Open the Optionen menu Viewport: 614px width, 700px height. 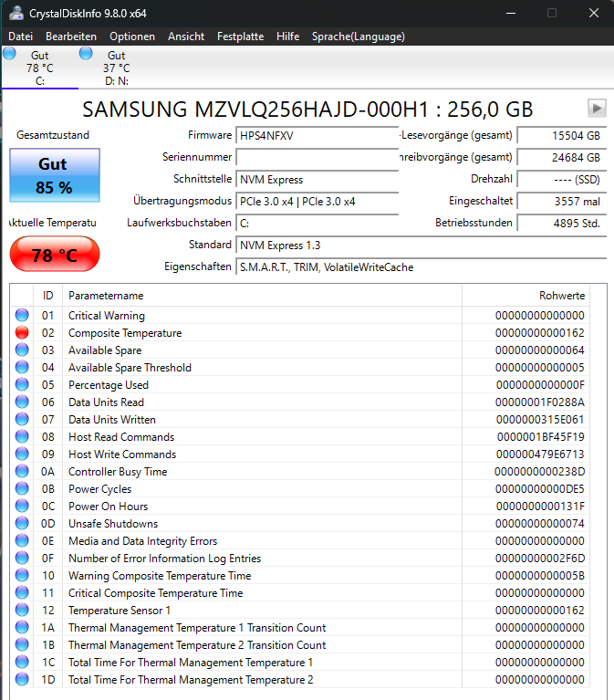pos(132,37)
